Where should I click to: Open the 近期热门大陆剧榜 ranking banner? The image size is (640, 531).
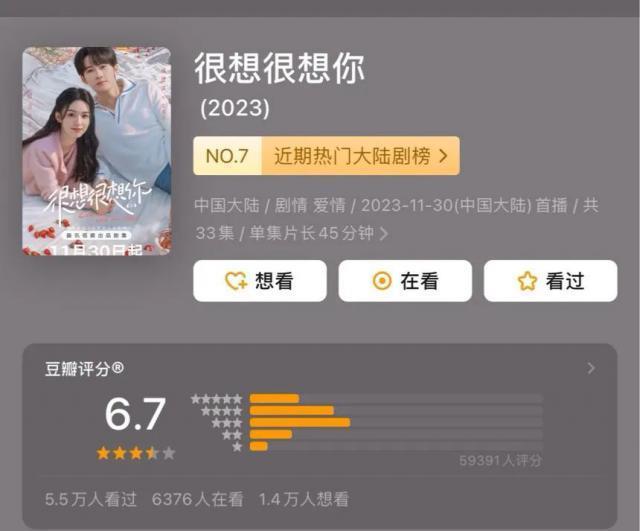coord(327,156)
